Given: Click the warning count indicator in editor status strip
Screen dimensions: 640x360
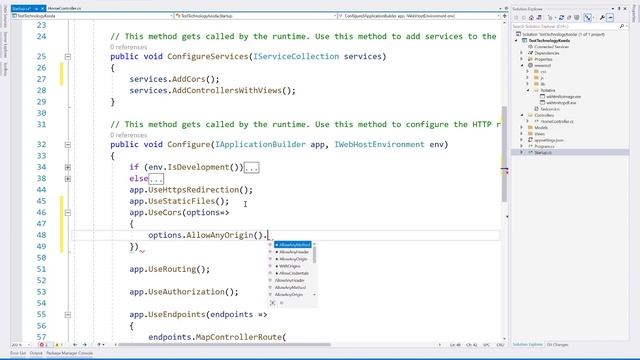Looking at the screenshot, I should click(x=58, y=344).
